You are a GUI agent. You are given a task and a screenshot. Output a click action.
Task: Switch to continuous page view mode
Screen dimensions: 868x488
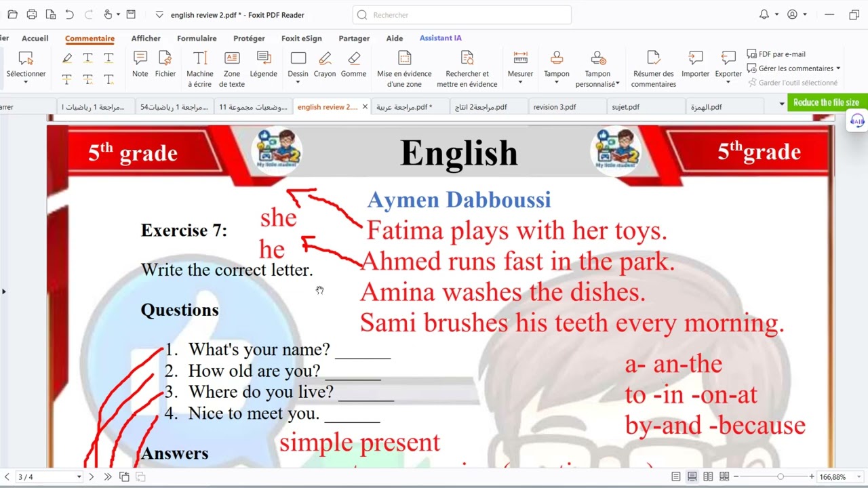pos(692,477)
